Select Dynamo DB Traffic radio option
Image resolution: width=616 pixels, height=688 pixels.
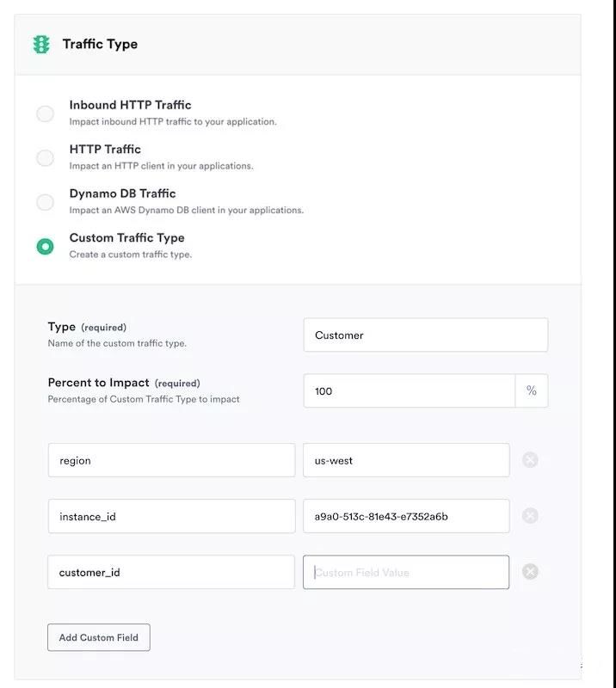(45, 202)
